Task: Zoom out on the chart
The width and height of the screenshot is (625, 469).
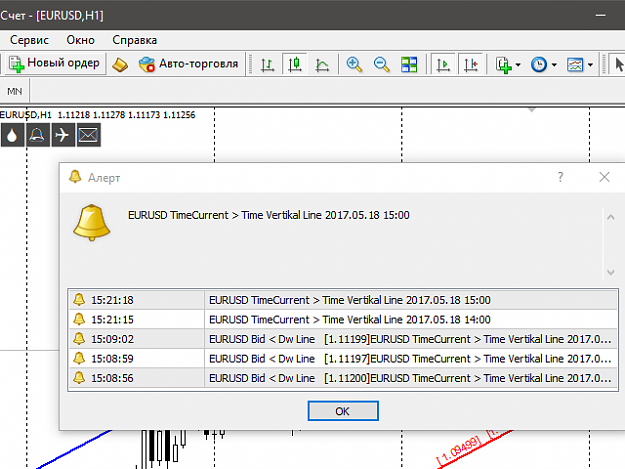Action: click(381, 64)
